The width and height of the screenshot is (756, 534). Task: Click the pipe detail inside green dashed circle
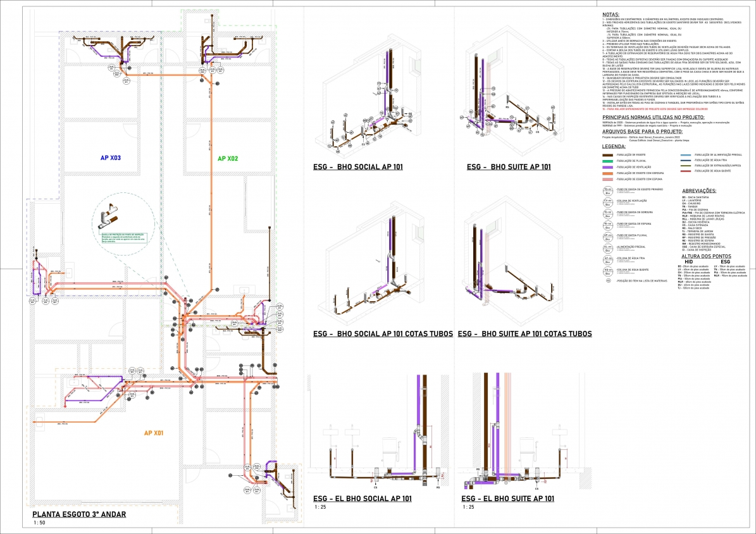[x=109, y=219]
